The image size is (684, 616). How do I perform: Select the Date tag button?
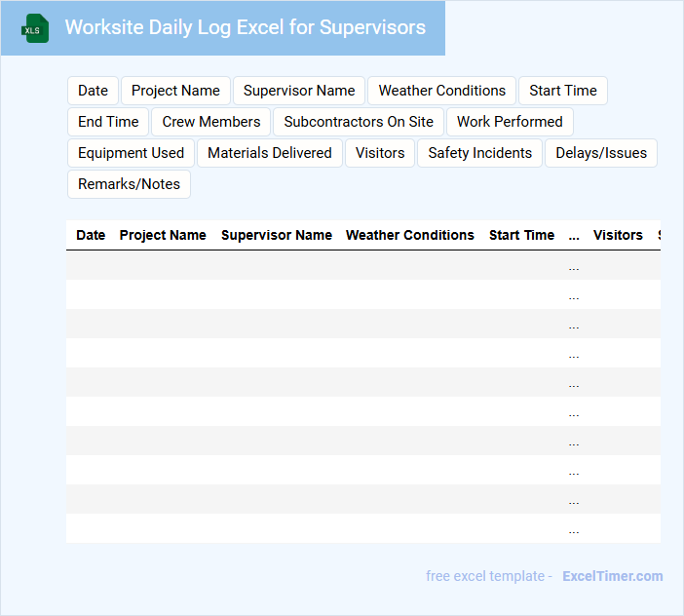93,91
